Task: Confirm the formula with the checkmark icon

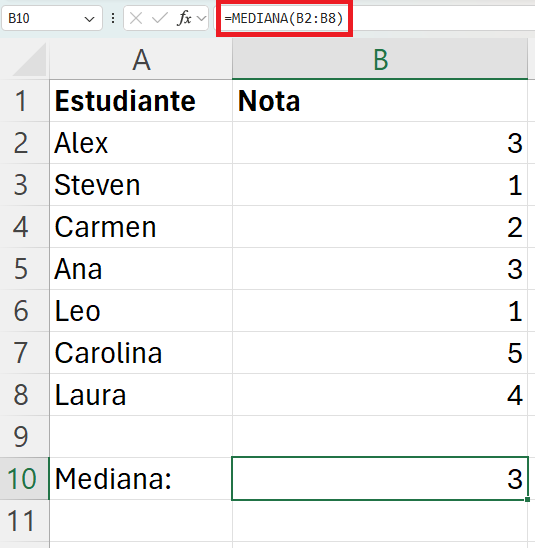Action: [160, 18]
